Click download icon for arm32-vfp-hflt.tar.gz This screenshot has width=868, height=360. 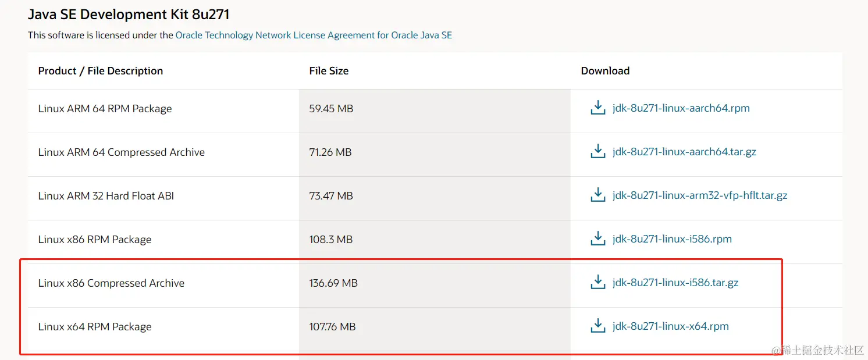tap(598, 195)
